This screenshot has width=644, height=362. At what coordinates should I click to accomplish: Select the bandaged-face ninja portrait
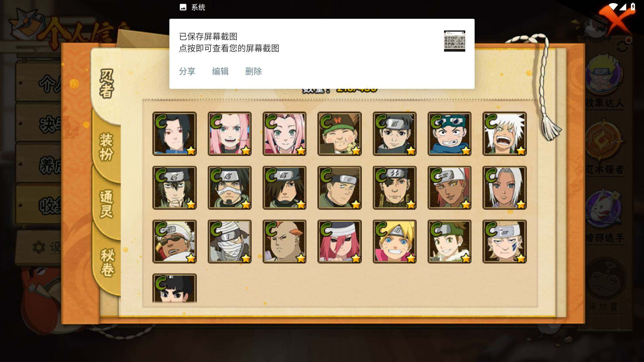[x=229, y=241]
